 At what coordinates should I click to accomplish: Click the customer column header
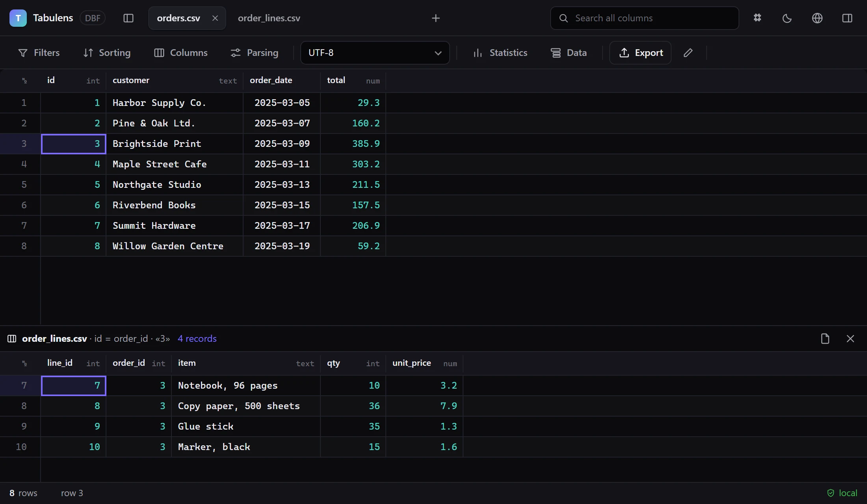tap(175, 81)
